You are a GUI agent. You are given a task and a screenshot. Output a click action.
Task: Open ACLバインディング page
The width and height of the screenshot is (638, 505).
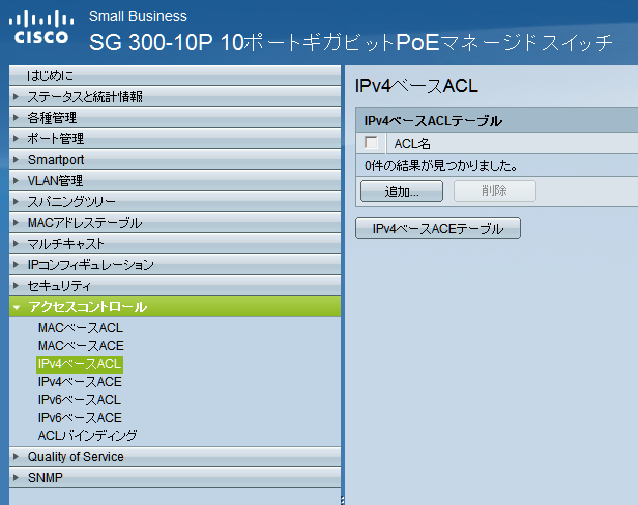tap(87, 435)
